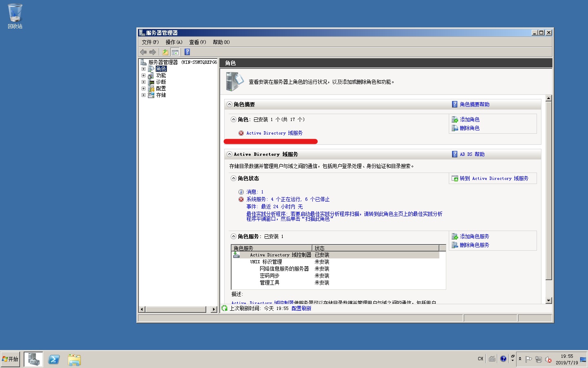Collapse the 角色状态 section
The width and height of the screenshot is (588, 368).
point(234,178)
